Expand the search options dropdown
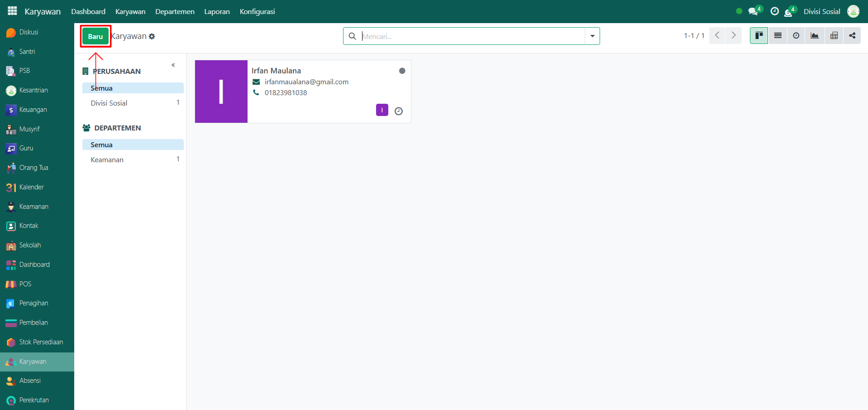 point(592,36)
